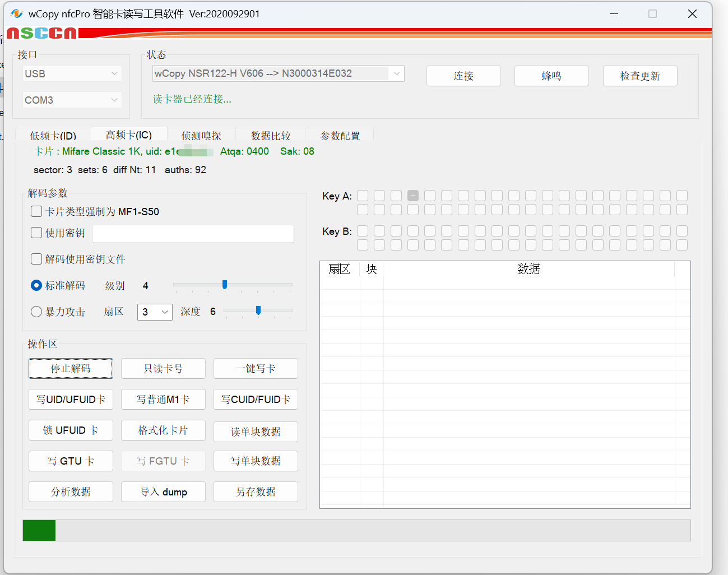Enable 卡片类型强制为 MF1-S50 checkbox
The width and height of the screenshot is (728, 575).
click(36, 211)
